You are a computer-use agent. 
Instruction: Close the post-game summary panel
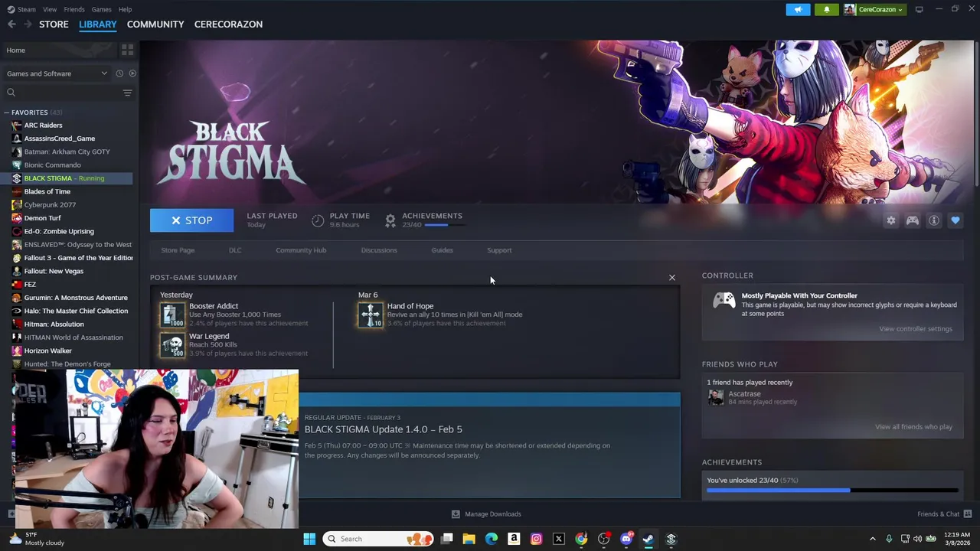[672, 277]
